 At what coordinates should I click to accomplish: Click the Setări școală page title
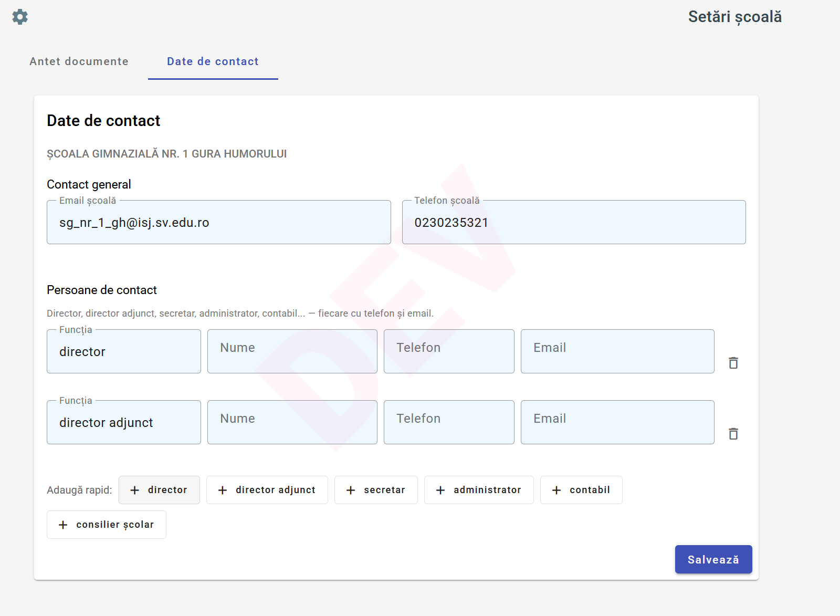(x=735, y=17)
